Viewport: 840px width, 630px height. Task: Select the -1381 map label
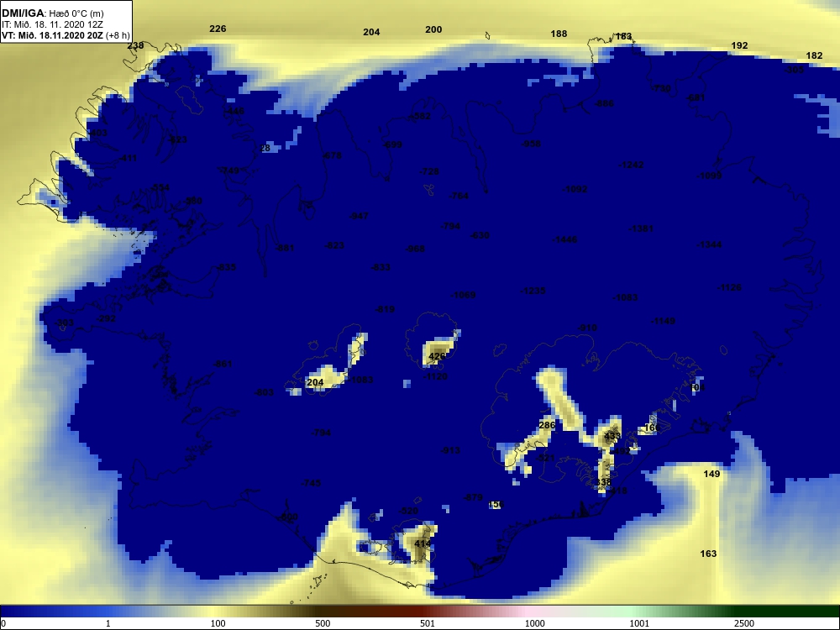[x=641, y=228]
